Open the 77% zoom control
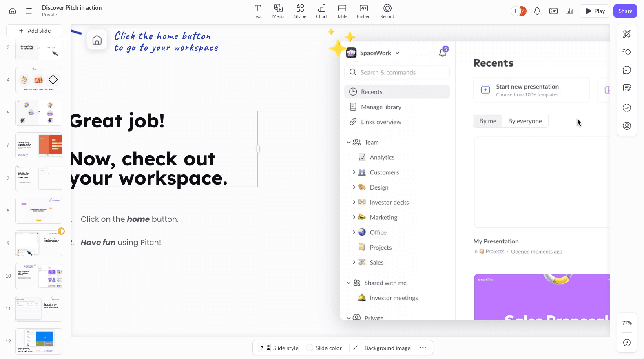 click(x=627, y=323)
